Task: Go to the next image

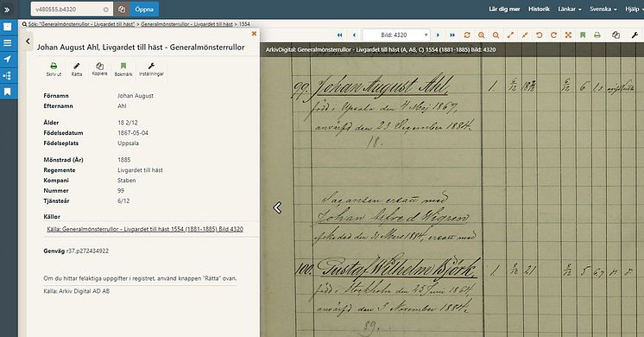Action: pos(438,35)
